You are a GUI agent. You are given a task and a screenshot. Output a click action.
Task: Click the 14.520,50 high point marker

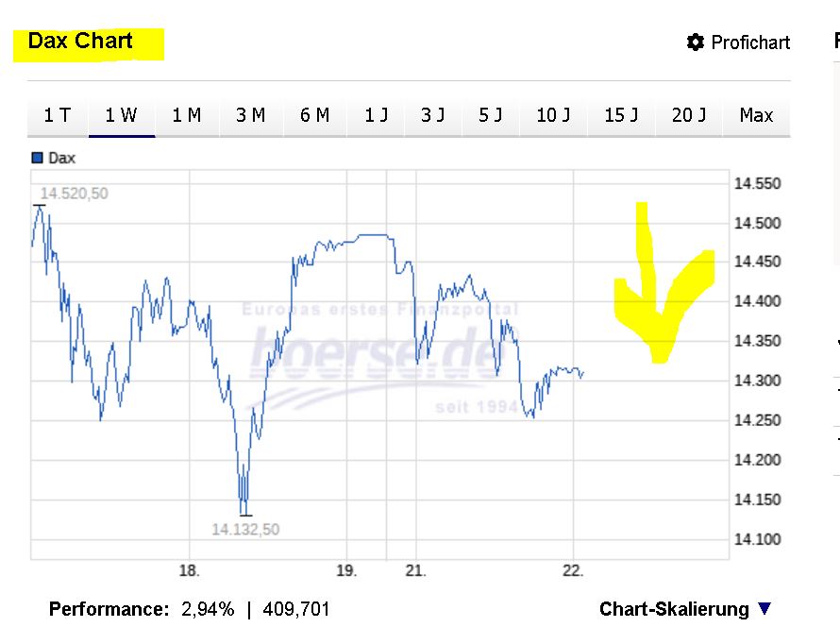point(74,194)
